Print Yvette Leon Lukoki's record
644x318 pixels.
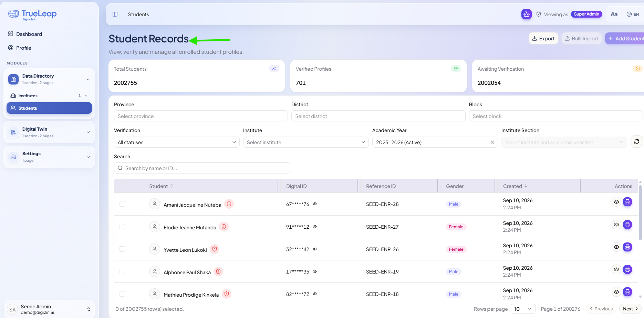[x=627, y=247]
